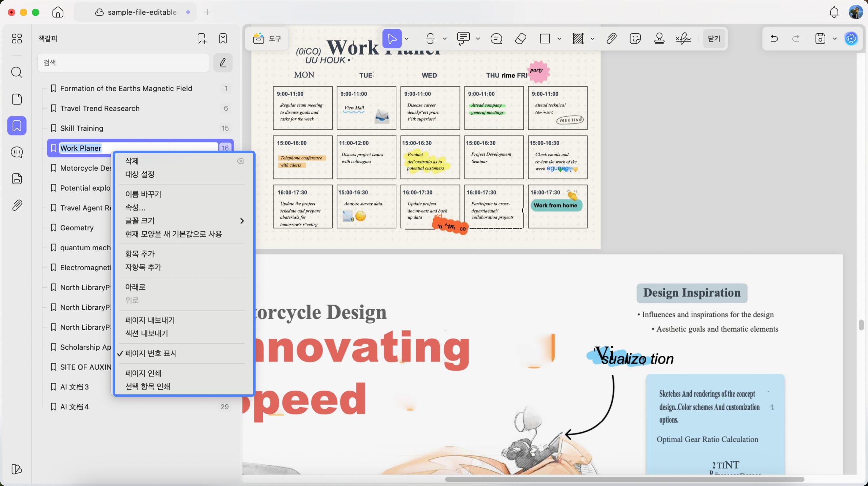Open the rectangle shape dropdown arrow
Image resolution: width=868 pixels, height=486 pixels.
pyautogui.click(x=559, y=38)
